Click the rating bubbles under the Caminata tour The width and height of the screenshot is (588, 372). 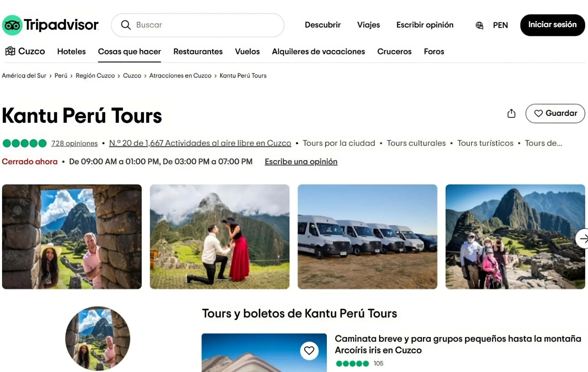point(352,364)
